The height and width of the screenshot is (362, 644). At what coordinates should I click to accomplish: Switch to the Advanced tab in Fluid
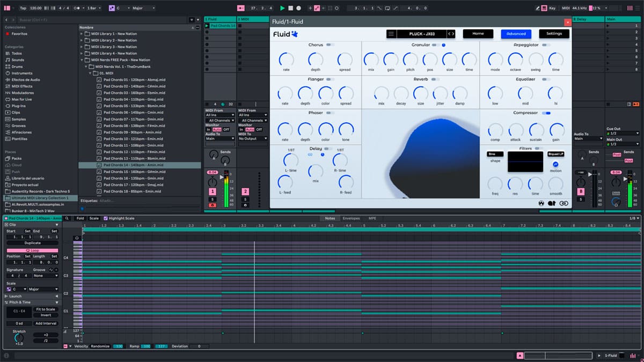[516, 34]
